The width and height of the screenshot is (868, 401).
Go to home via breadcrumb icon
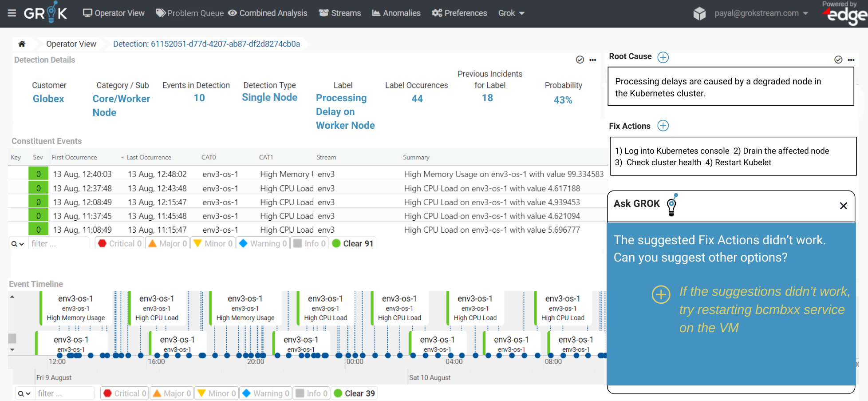(22, 44)
